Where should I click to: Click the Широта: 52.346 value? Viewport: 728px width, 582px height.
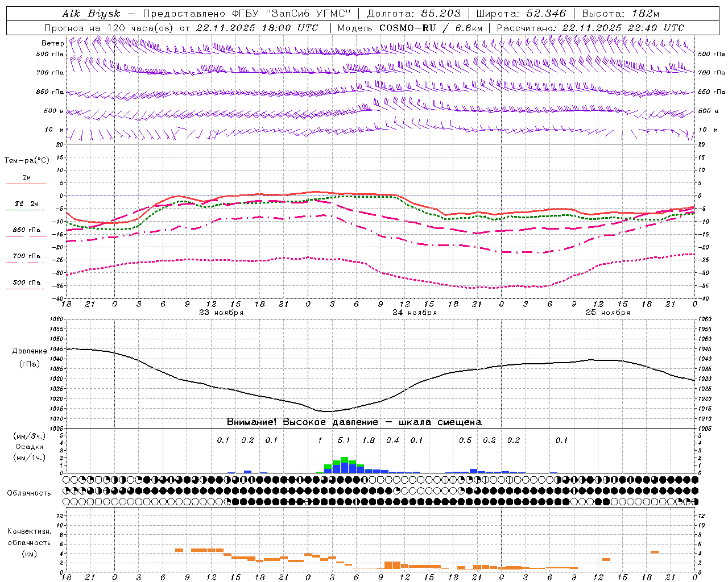coord(521,14)
